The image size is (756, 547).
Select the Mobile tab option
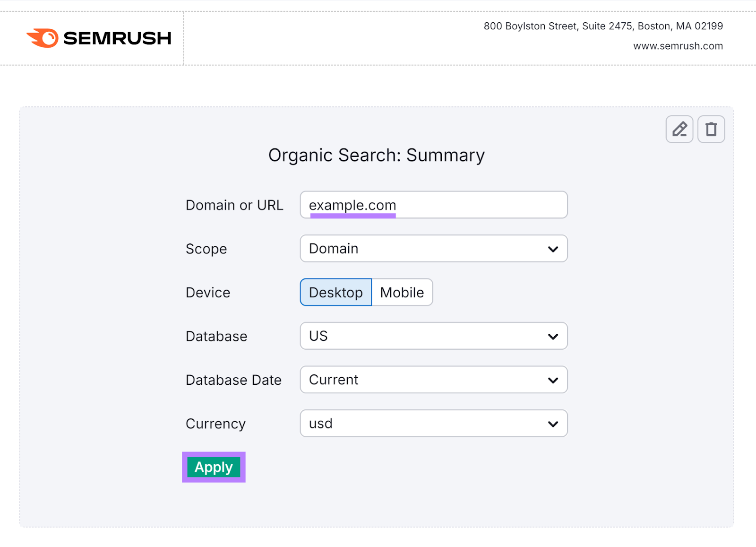pos(402,292)
